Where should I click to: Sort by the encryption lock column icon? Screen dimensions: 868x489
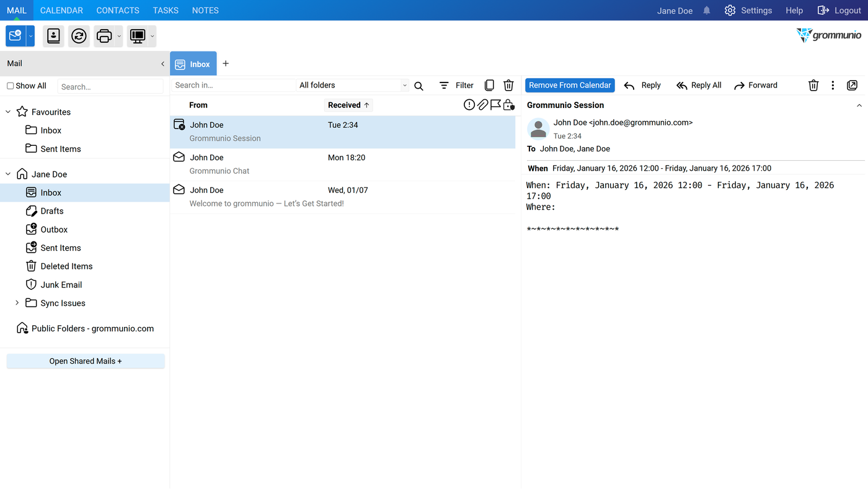(x=508, y=105)
